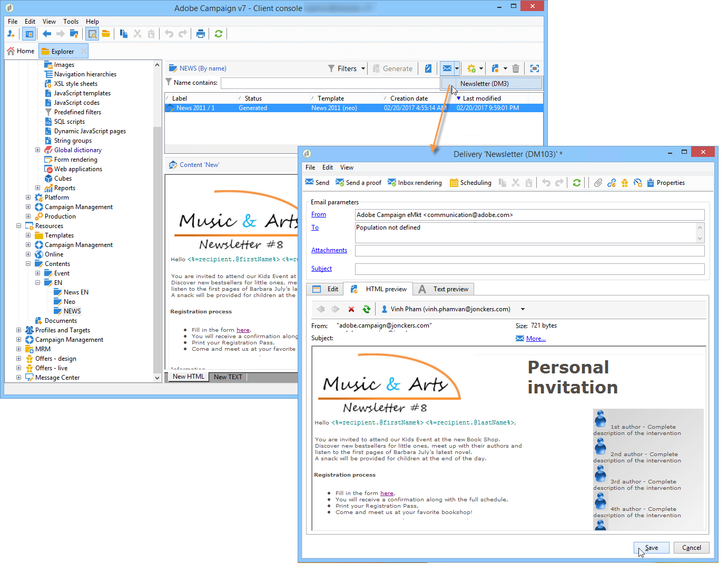The image size is (728, 573).
Task: Click the Subject link
Action: (x=321, y=269)
